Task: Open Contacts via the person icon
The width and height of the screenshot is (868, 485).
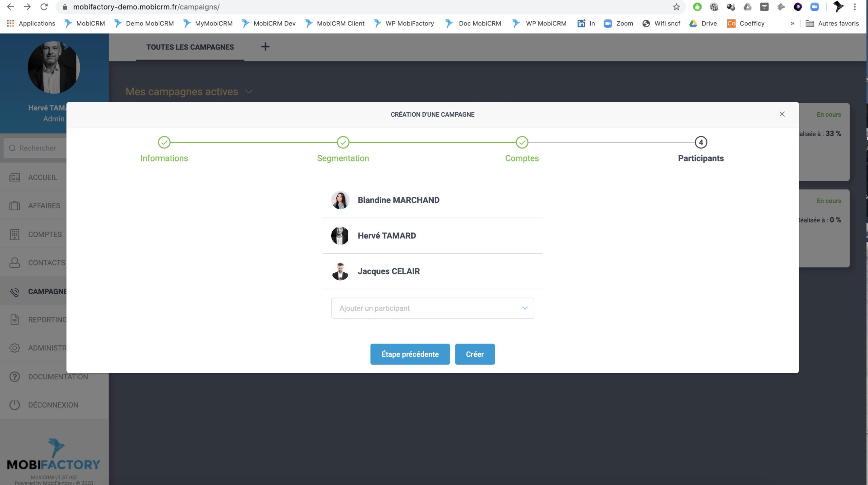Action: click(x=15, y=263)
